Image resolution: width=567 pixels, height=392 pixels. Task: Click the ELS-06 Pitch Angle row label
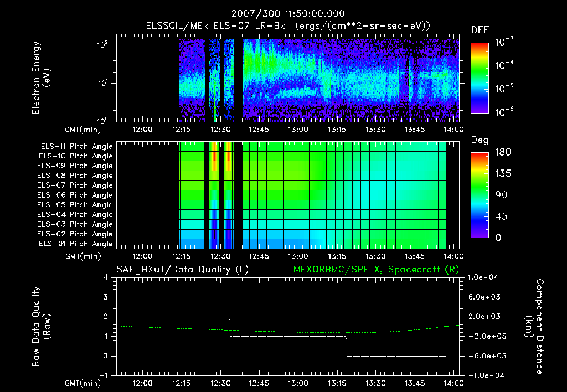75,195
